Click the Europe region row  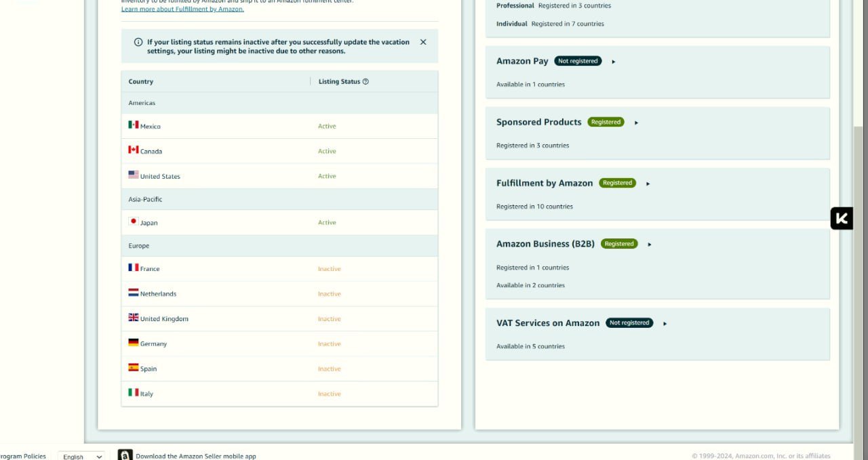pyautogui.click(x=279, y=246)
